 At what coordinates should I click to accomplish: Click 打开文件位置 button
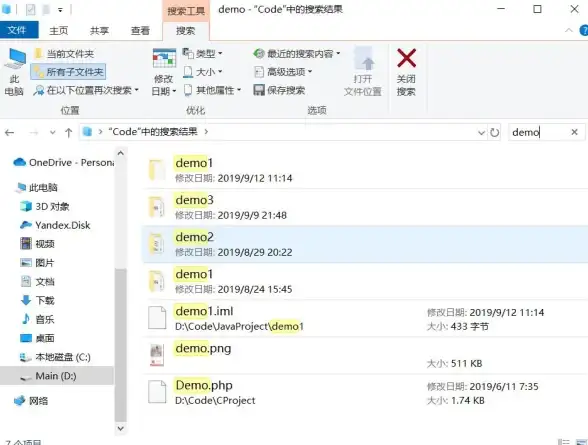point(363,72)
